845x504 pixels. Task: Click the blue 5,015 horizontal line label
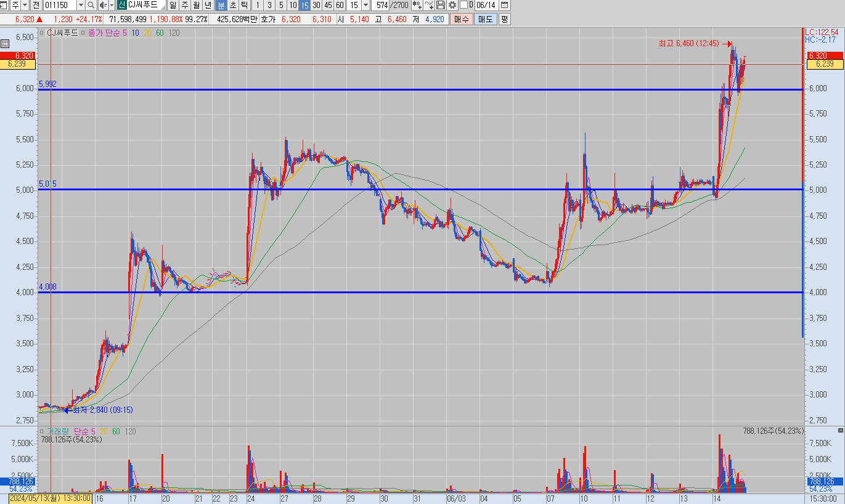(x=47, y=184)
